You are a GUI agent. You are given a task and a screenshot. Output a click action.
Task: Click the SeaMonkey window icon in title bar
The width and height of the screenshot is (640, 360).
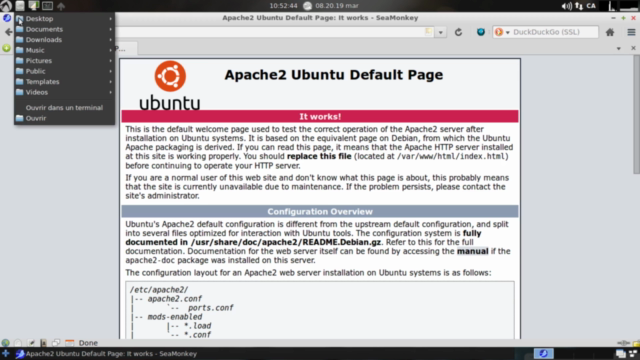click(7, 18)
